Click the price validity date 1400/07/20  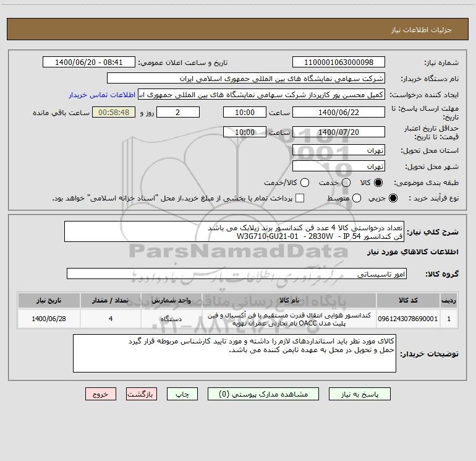click(339, 132)
